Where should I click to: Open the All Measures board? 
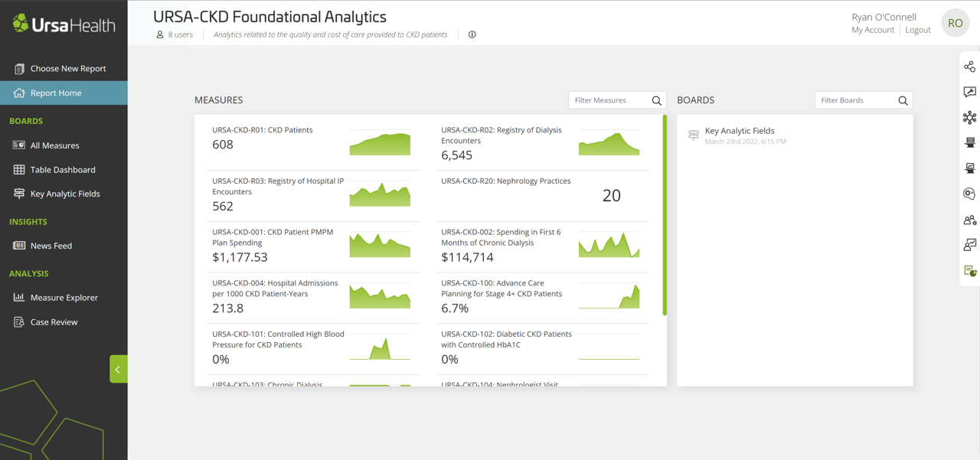[x=64, y=145]
